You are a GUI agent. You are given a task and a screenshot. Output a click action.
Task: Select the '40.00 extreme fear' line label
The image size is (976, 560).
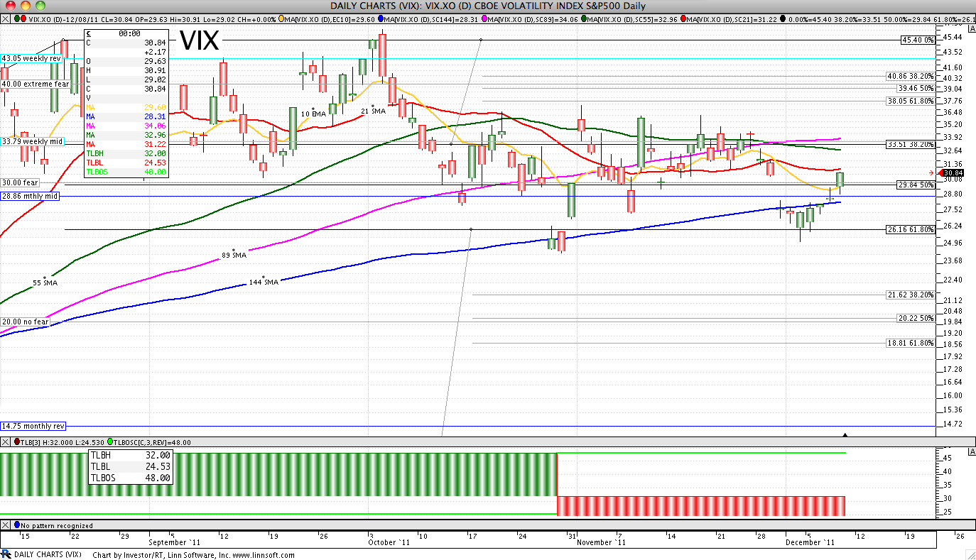(x=36, y=84)
